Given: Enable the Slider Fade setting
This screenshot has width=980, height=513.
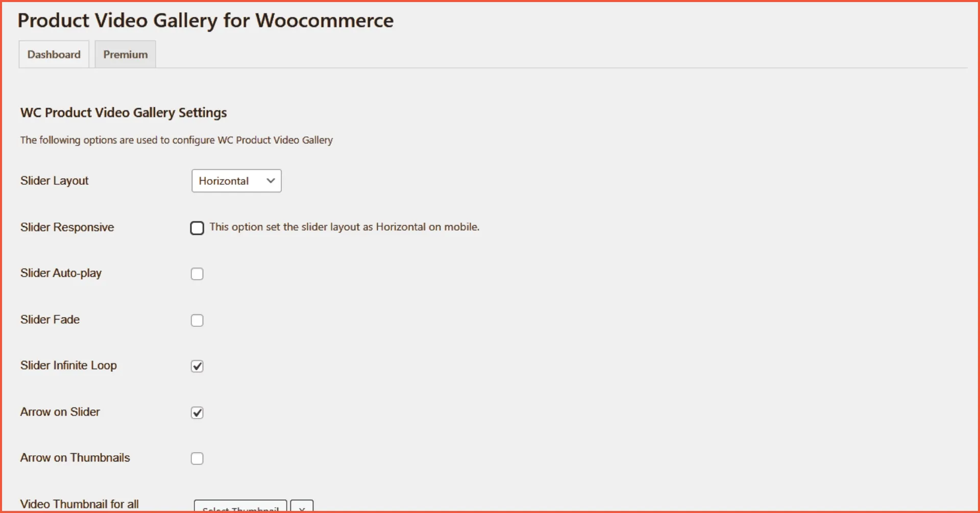Looking at the screenshot, I should pyautogui.click(x=197, y=320).
